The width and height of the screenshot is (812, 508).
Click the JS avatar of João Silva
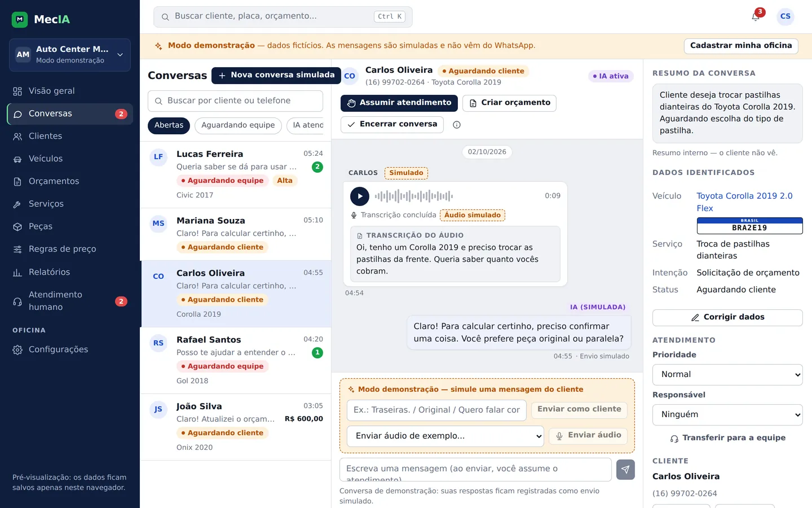[x=158, y=409]
